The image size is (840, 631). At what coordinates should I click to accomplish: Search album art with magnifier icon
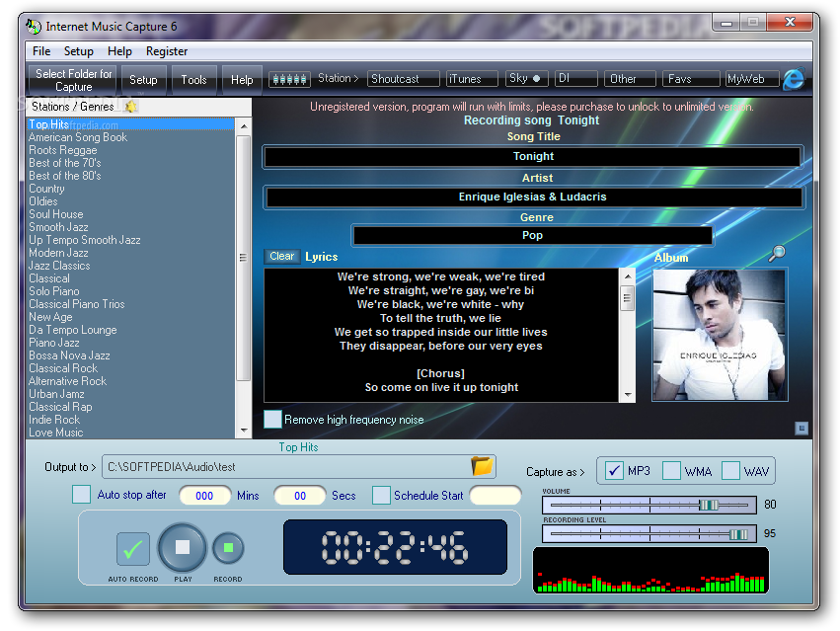[x=777, y=253]
